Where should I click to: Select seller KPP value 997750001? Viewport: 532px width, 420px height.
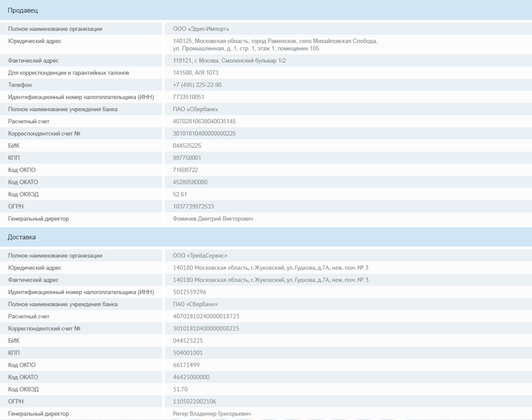pyautogui.click(x=187, y=158)
